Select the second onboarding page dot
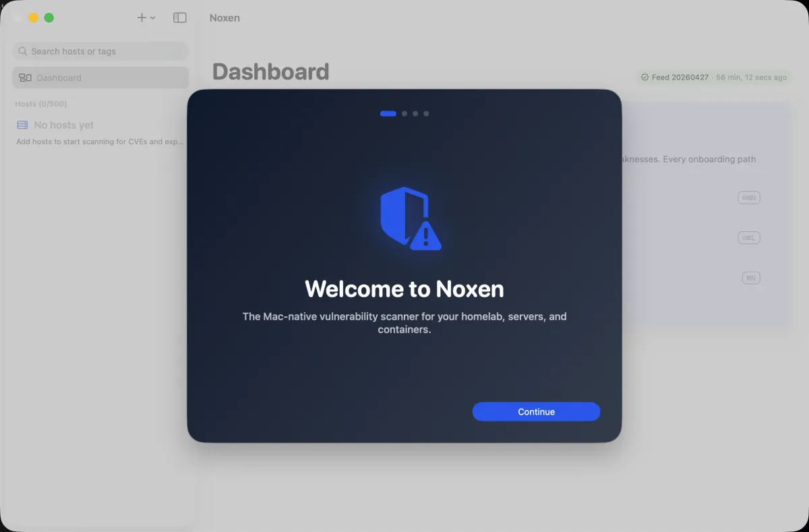The image size is (809, 532). coord(404,113)
